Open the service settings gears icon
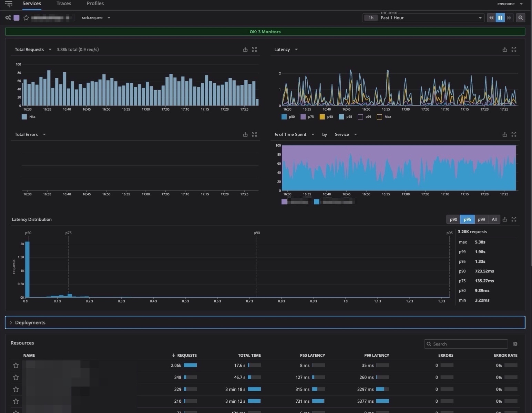532x413 pixels. (x=8, y=18)
